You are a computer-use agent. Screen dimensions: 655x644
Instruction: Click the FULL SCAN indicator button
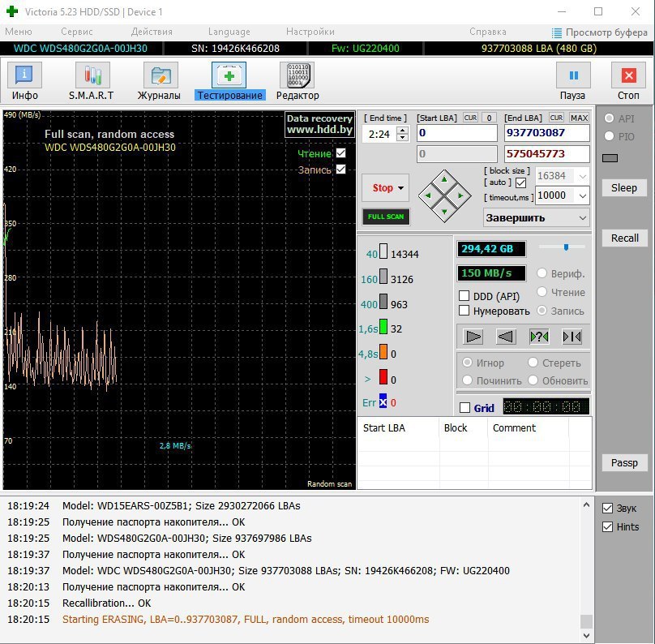(x=386, y=217)
